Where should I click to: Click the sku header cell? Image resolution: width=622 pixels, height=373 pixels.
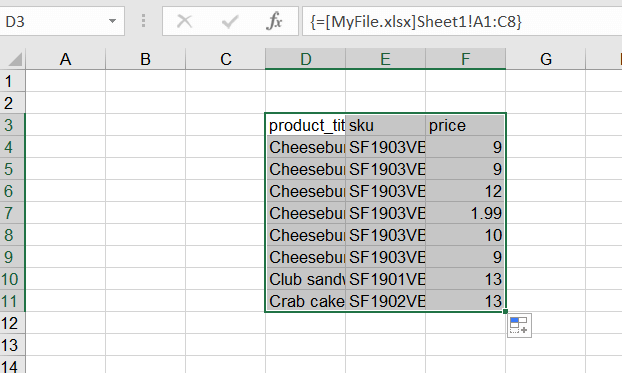pos(386,125)
